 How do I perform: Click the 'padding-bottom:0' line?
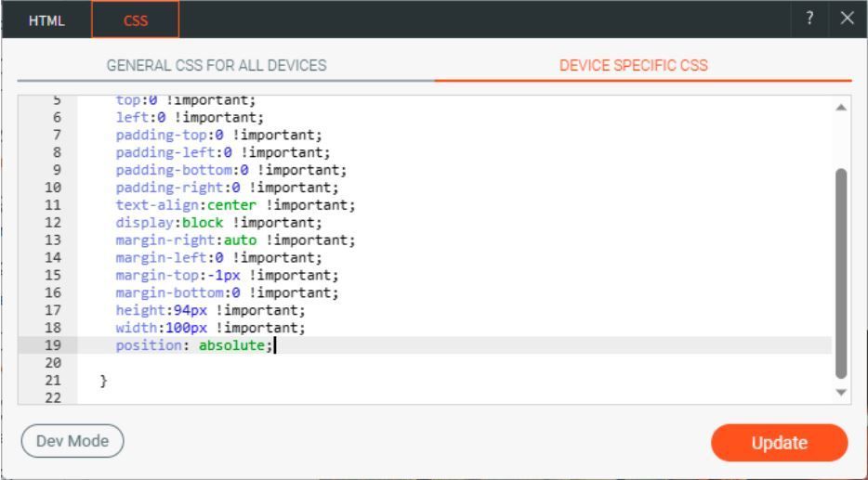[231, 170]
